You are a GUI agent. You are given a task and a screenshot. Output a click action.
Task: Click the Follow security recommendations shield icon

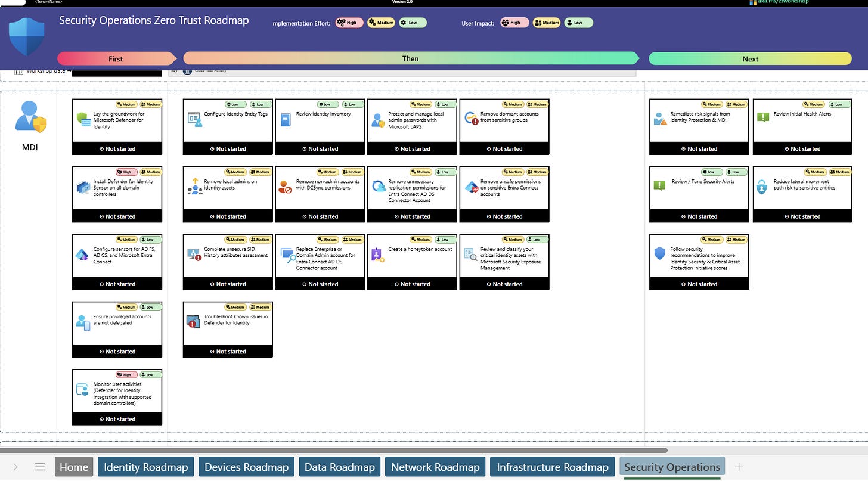pyautogui.click(x=659, y=254)
